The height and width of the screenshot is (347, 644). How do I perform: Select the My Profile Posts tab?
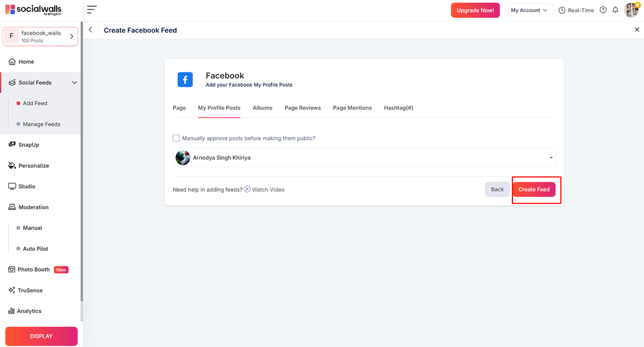point(219,108)
